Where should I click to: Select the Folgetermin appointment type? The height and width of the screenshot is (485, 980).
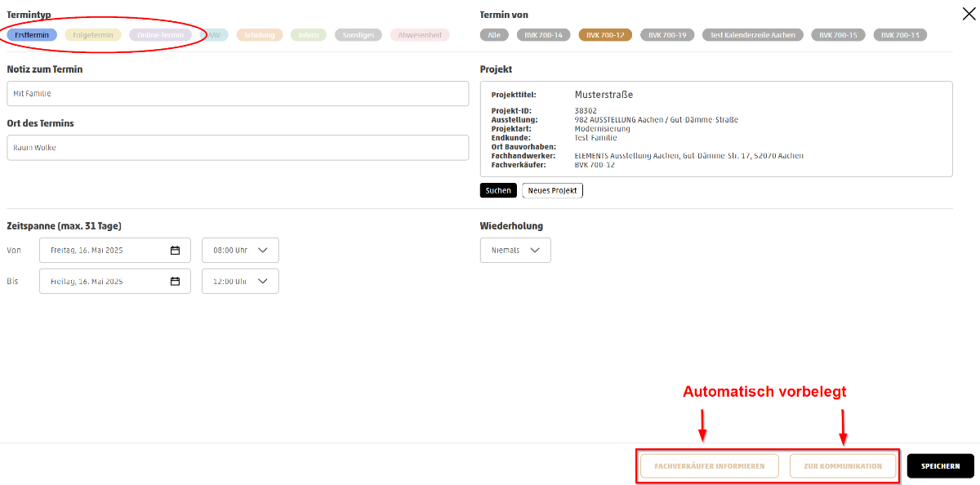[93, 35]
